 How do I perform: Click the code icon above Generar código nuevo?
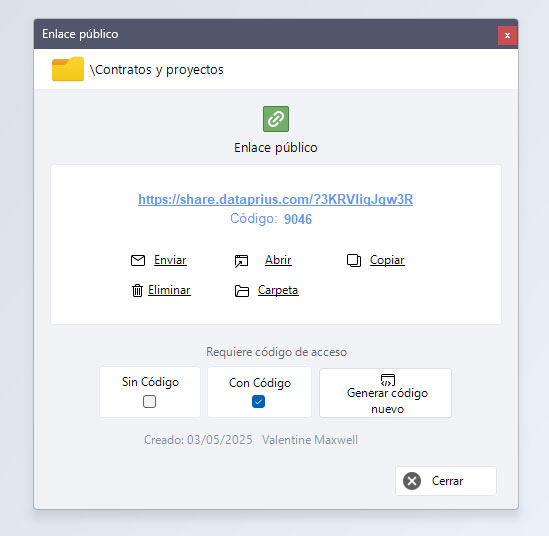tap(388, 380)
